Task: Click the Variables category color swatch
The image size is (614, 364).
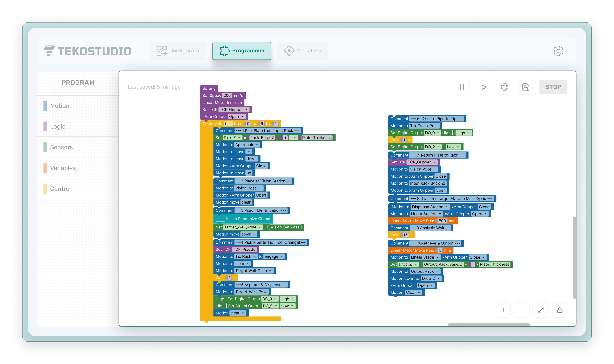Action: (x=45, y=168)
